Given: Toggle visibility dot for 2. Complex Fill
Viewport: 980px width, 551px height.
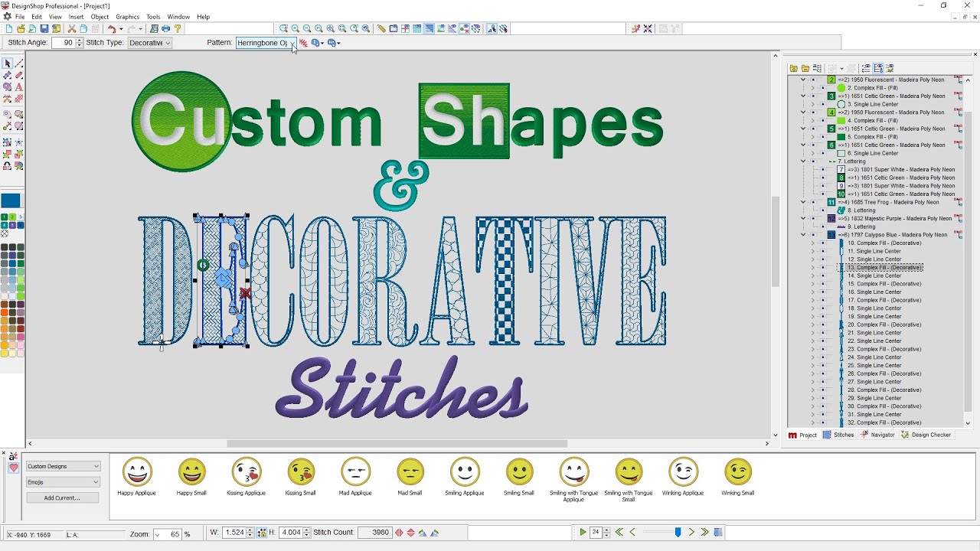Looking at the screenshot, I should click(x=823, y=88).
